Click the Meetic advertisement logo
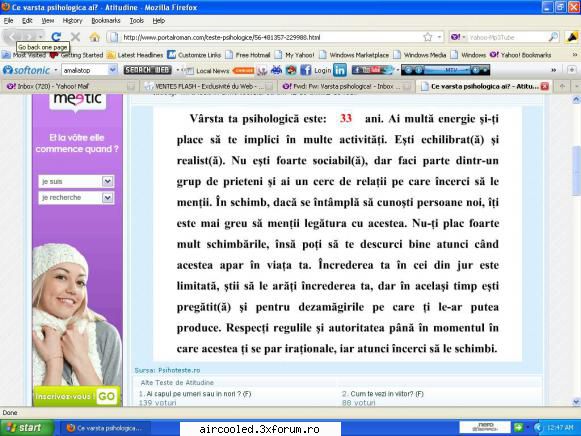Screen dimensions: 581x436 [77, 101]
